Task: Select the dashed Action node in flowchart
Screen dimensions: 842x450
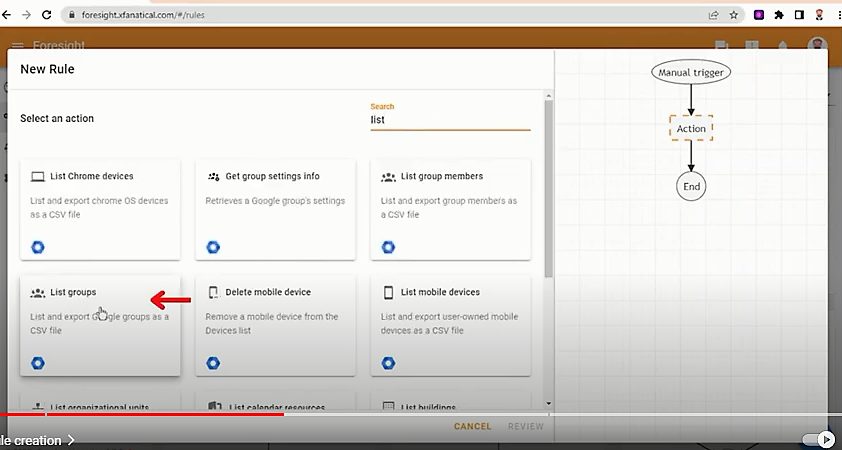Action: [x=691, y=128]
